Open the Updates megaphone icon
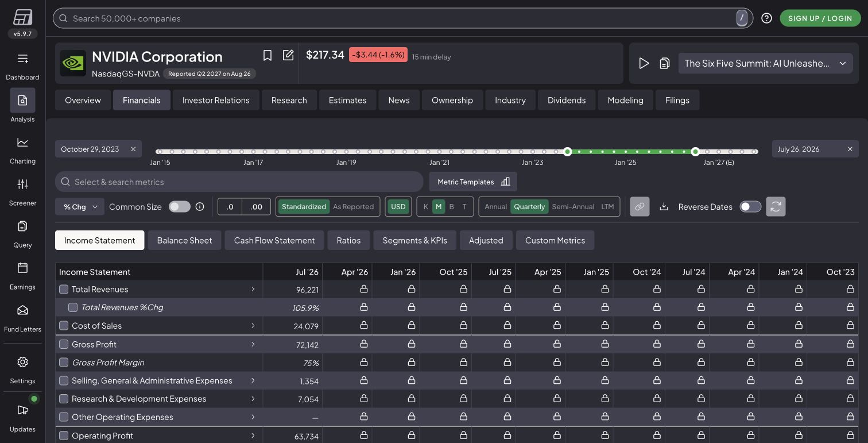Image resolution: width=868 pixels, height=443 pixels. click(x=22, y=410)
